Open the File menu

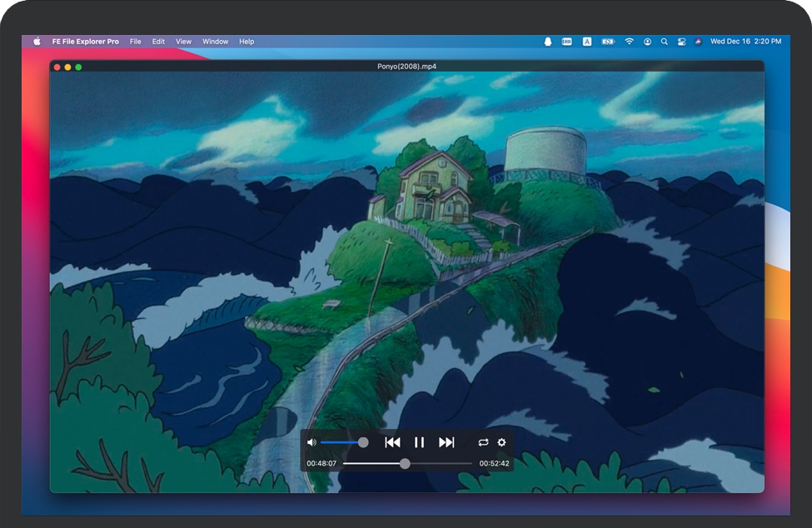[x=135, y=42]
